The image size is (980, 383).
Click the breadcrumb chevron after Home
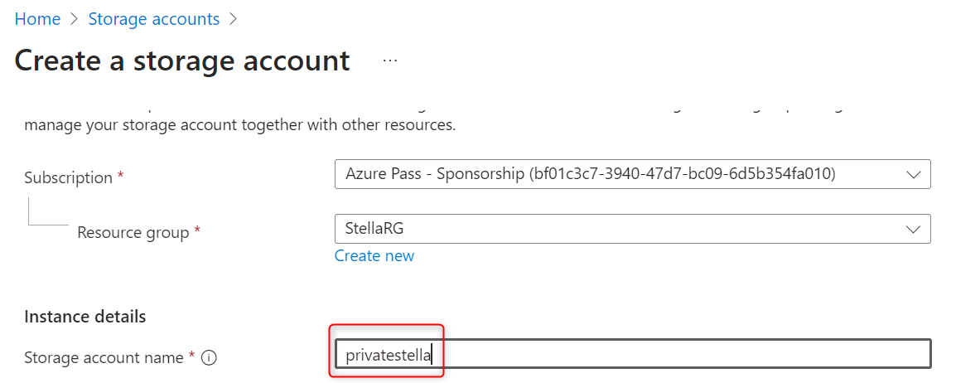pos(75,19)
